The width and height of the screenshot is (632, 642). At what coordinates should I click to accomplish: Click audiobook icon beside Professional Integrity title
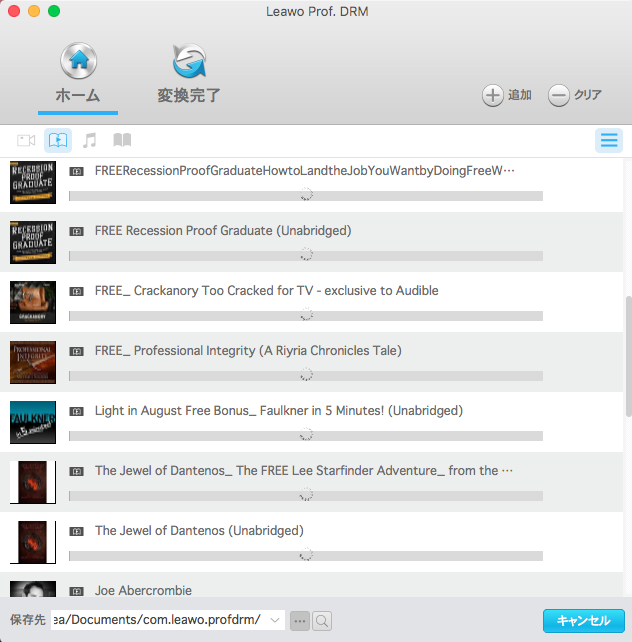77,352
